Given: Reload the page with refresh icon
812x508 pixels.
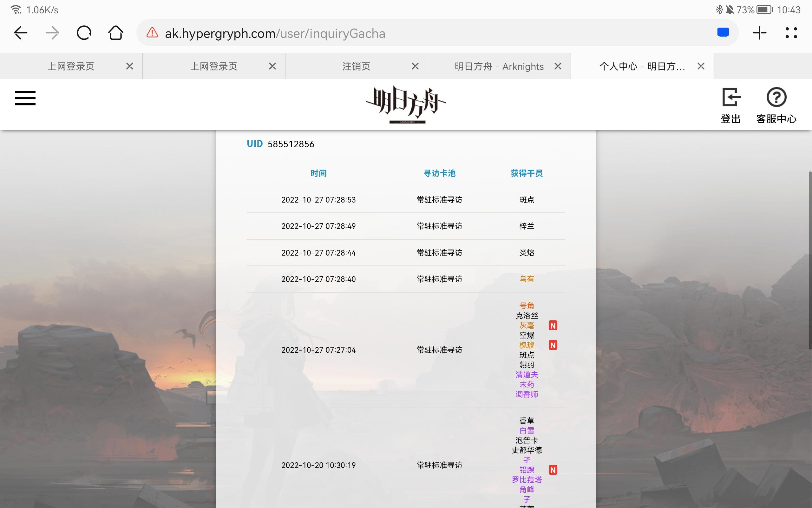Looking at the screenshot, I should coord(84,33).
